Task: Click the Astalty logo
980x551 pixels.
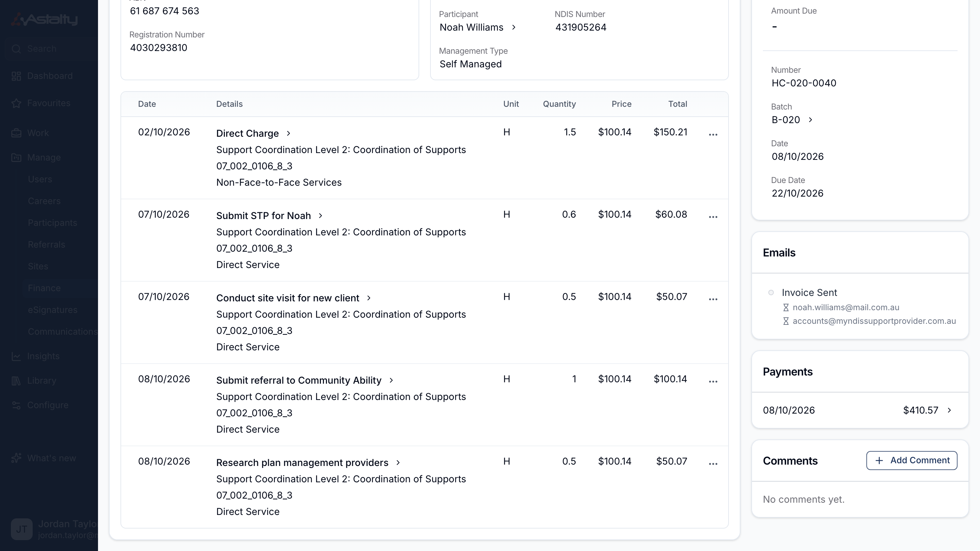Action: [x=44, y=19]
